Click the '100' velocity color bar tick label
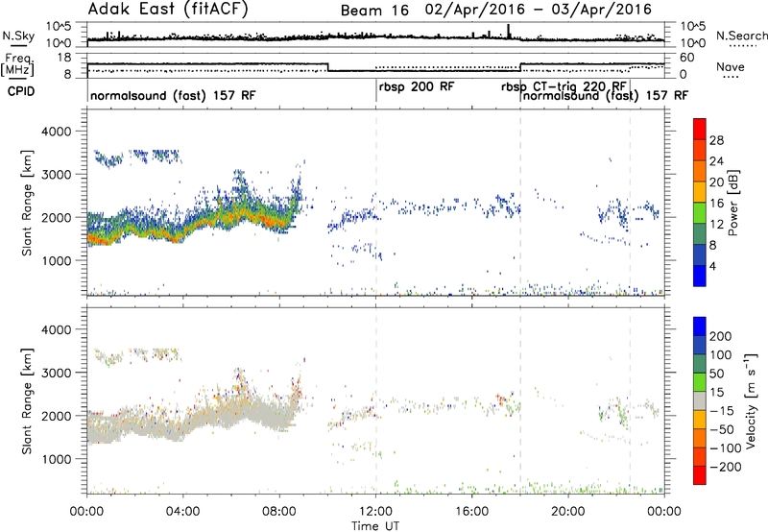 721,355
